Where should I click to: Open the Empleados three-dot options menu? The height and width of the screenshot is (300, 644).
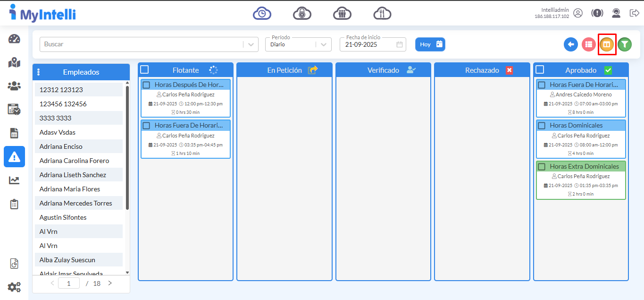click(38, 72)
